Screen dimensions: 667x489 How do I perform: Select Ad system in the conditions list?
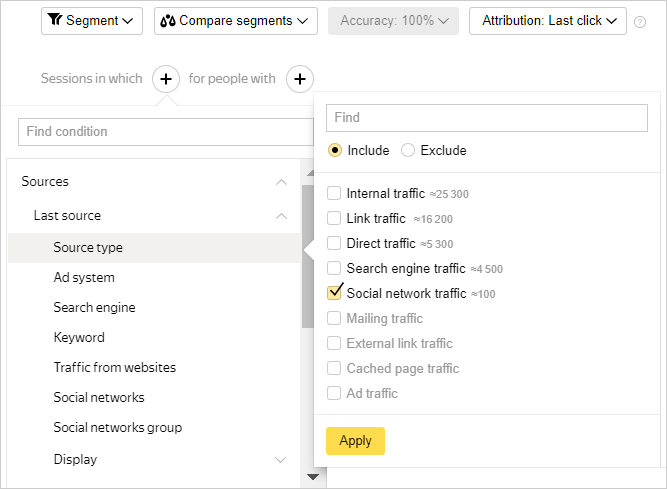(84, 277)
